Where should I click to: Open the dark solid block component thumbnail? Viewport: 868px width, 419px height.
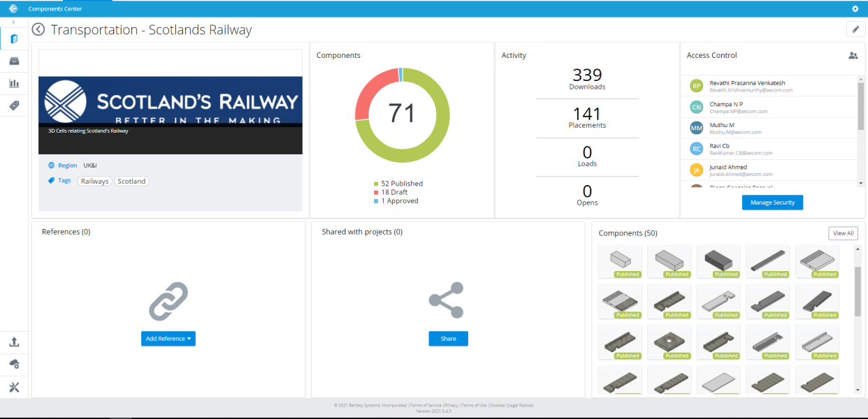718,262
